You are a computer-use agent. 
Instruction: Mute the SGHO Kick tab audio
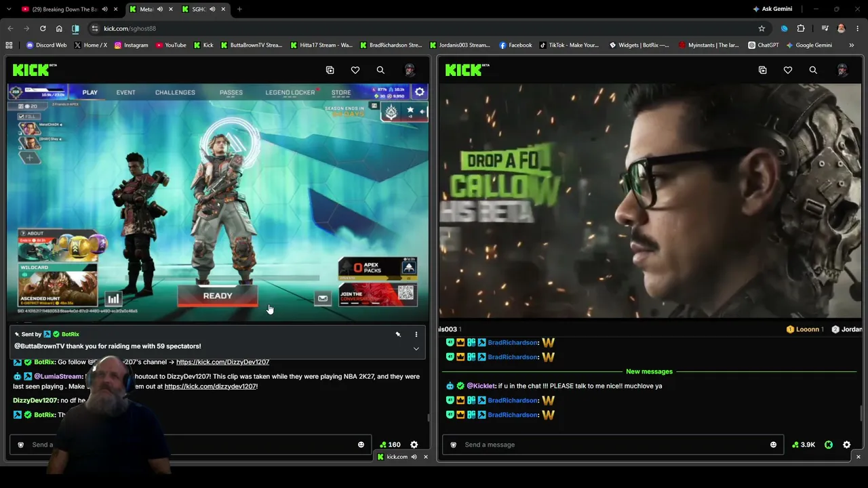click(x=212, y=9)
